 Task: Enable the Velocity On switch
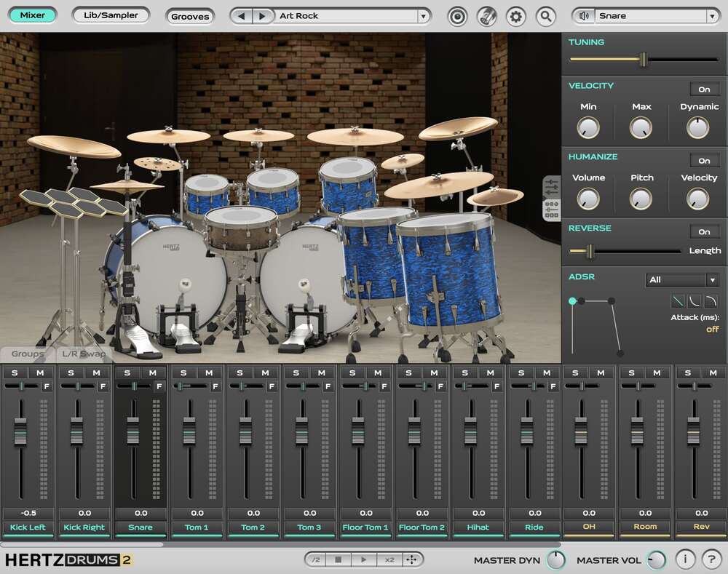point(704,89)
